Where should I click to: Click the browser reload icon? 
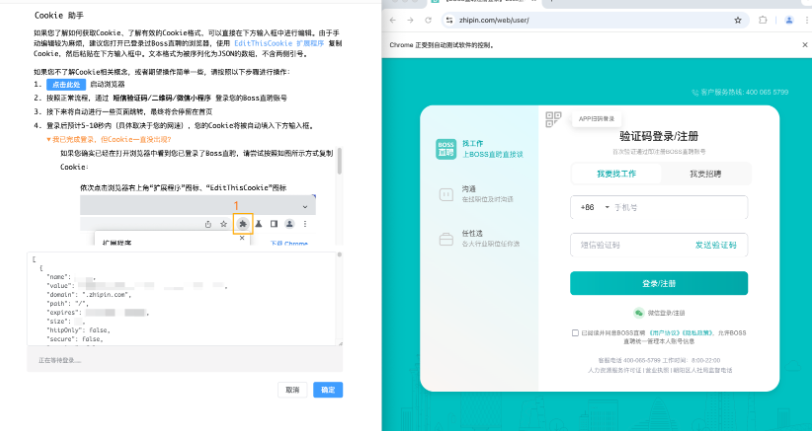[429, 20]
